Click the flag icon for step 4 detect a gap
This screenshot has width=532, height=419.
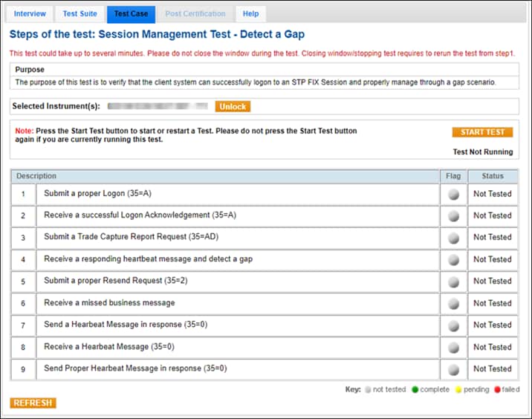coord(453,260)
